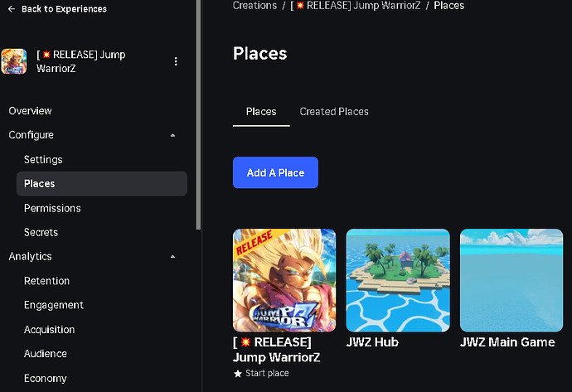Open Secrets in the sidebar
Image resolution: width=572 pixels, height=392 pixels.
[41, 232]
